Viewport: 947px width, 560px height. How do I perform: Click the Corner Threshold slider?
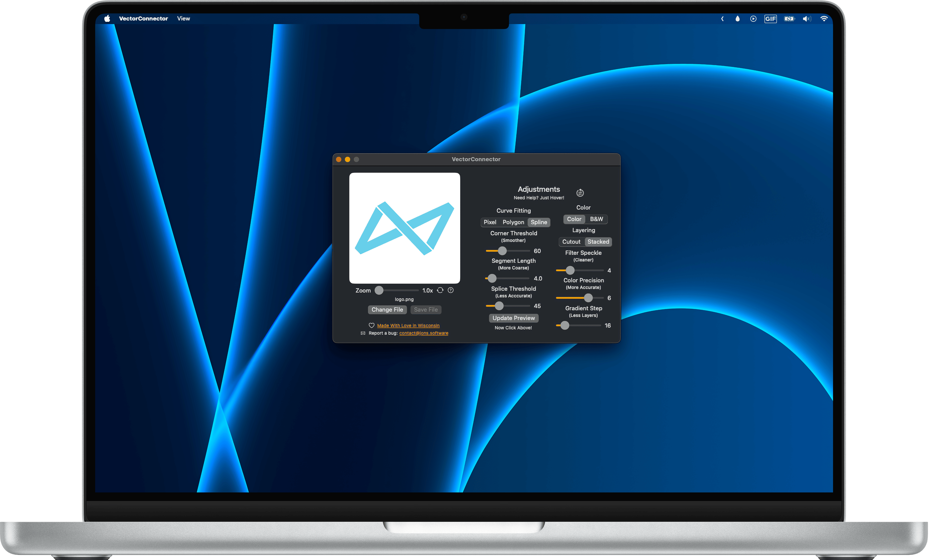(x=508, y=251)
